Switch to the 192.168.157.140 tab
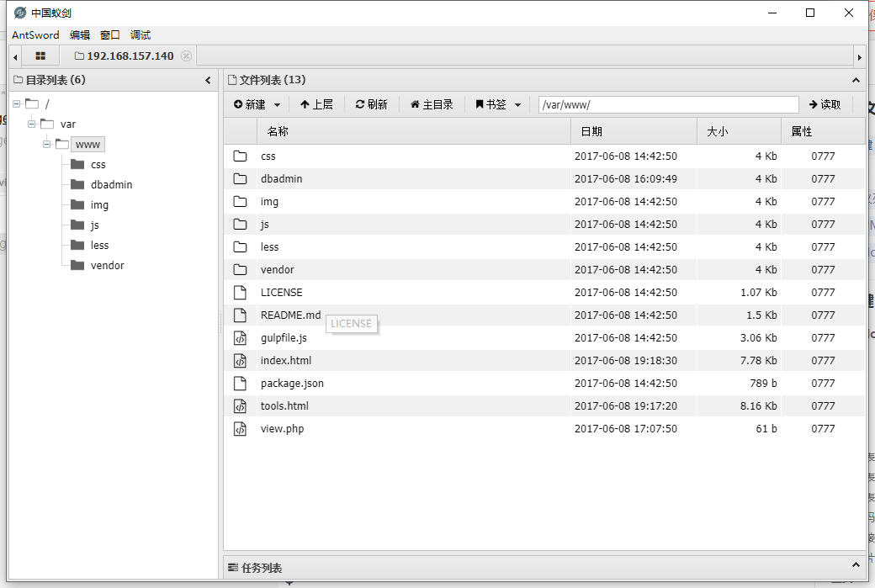This screenshot has width=875, height=588. (x=125, y=56)
